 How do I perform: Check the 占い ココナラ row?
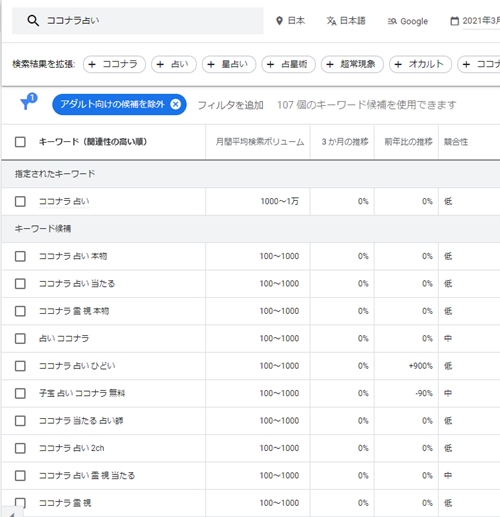(20, 338)
